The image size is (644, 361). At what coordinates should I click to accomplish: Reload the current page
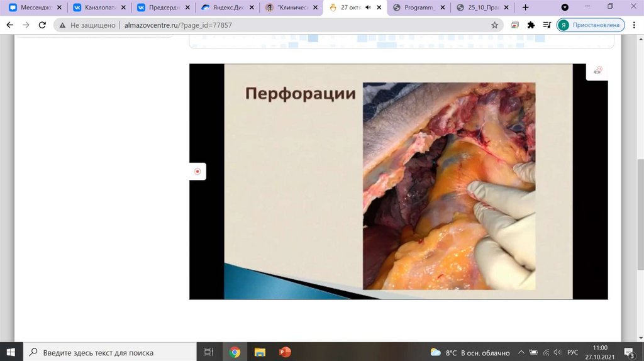coord(42,25)
